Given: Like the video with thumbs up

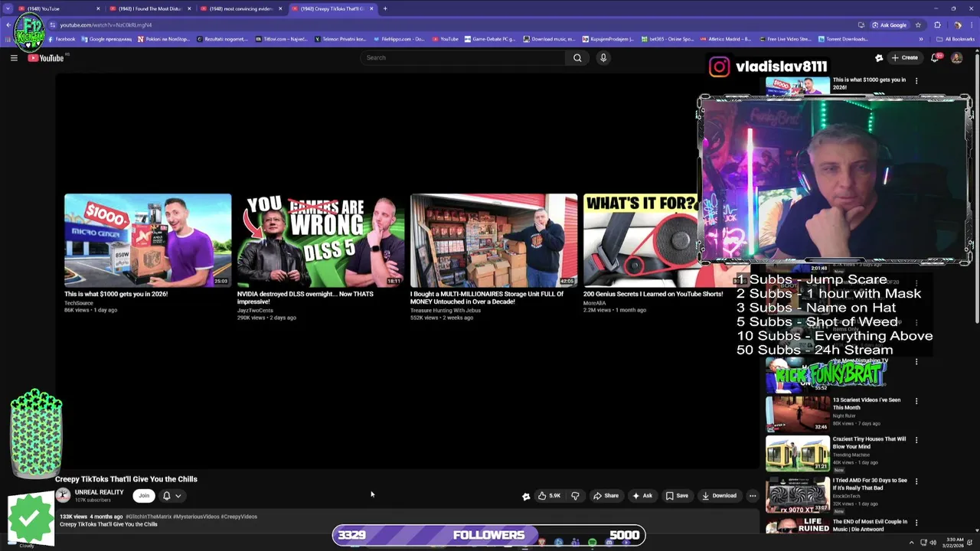Looking at the screenshot, I should pos(549,496).
